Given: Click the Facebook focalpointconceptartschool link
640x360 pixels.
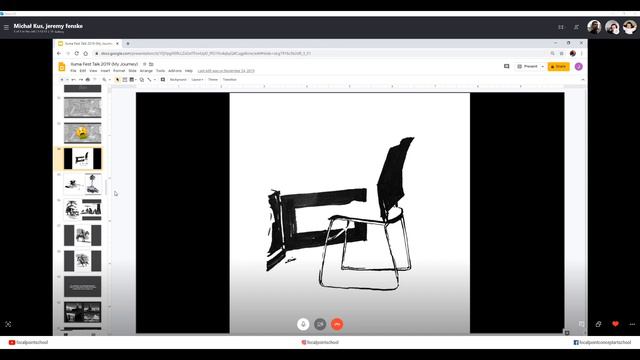Looking at the screenshot, I should (x=602, y=342).
